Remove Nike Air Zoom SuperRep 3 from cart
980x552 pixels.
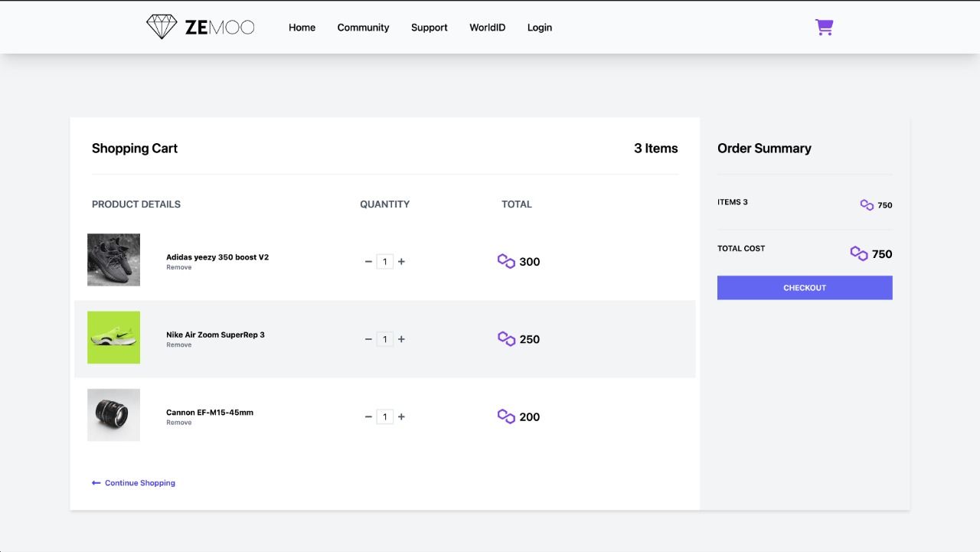pos(178,345)
